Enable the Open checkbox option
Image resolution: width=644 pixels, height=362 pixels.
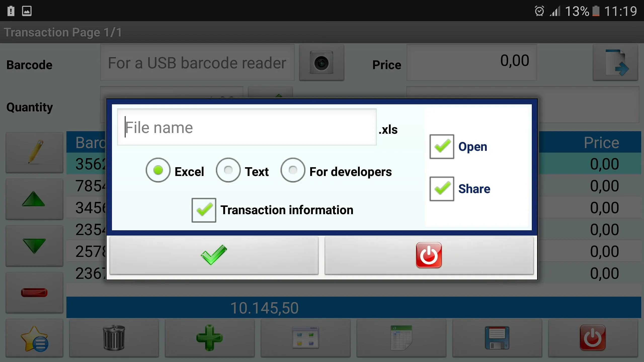click(x=441, y=146)
